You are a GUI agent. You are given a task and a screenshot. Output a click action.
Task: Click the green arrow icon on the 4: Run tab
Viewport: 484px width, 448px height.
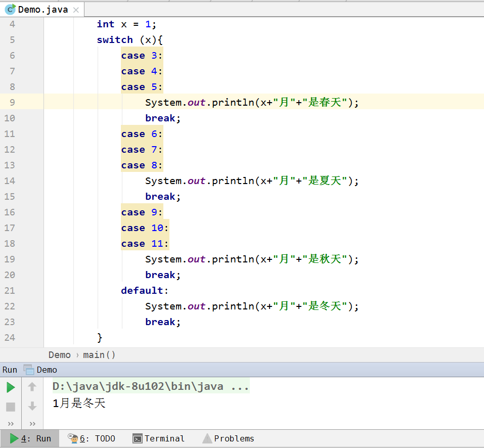[x=14, y=438]
